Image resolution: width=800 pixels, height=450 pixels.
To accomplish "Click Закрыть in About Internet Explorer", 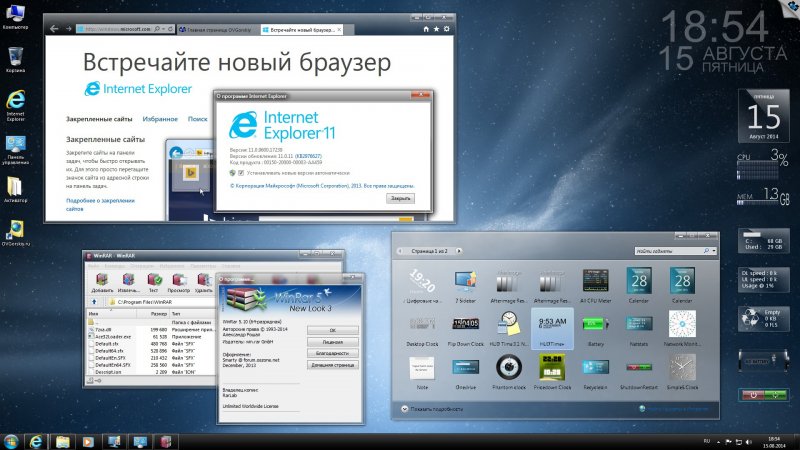I will pos(401,198).
